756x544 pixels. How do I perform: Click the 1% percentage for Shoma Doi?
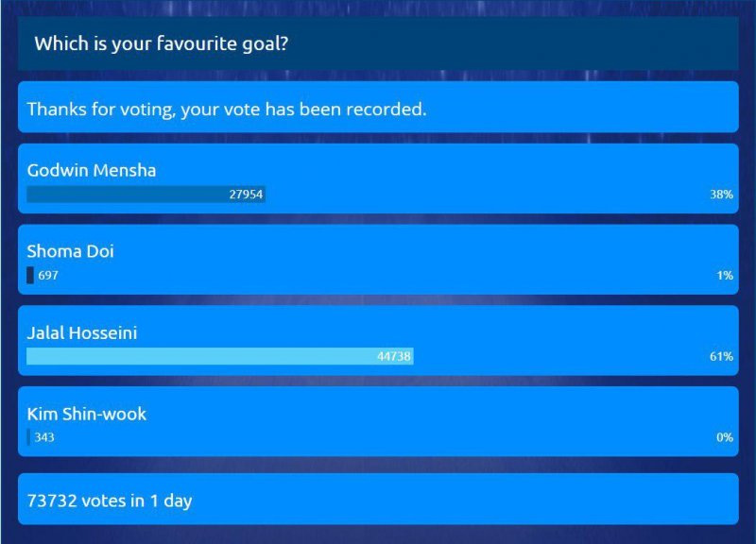[x=725, y=275]
